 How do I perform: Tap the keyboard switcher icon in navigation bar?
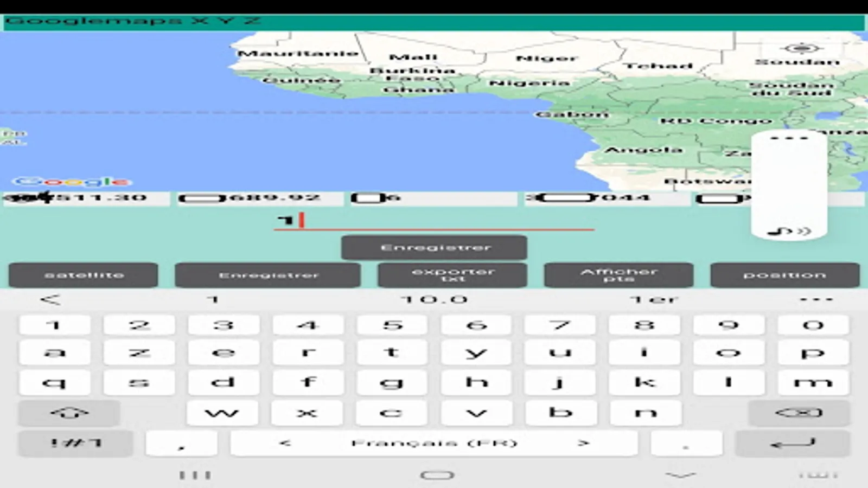coord(818,476)
